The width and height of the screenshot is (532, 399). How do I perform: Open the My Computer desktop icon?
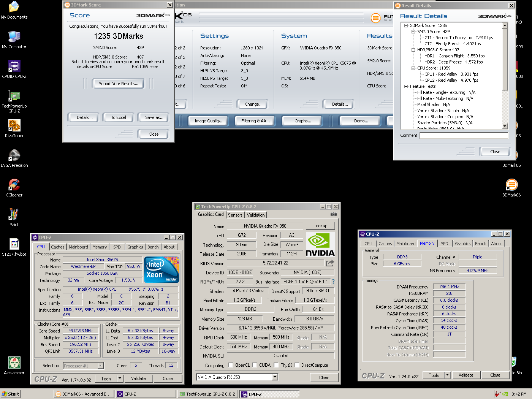(14, 40)
